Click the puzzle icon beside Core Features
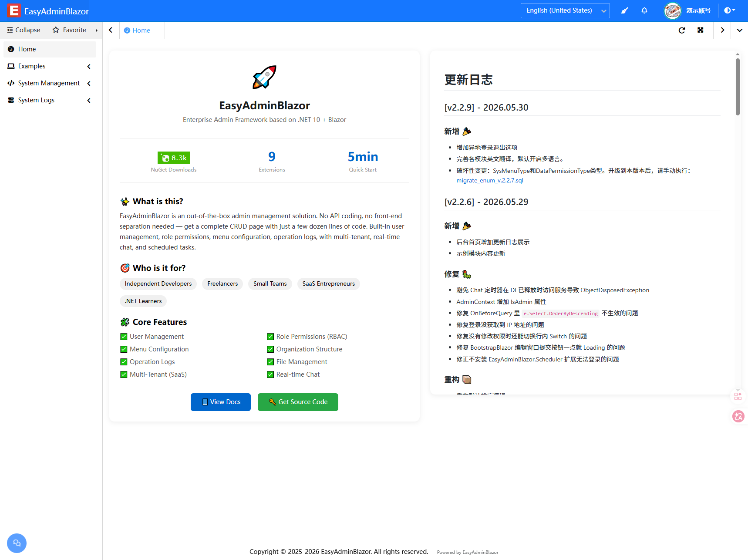 pyautogui.click(x=125, y=322)
